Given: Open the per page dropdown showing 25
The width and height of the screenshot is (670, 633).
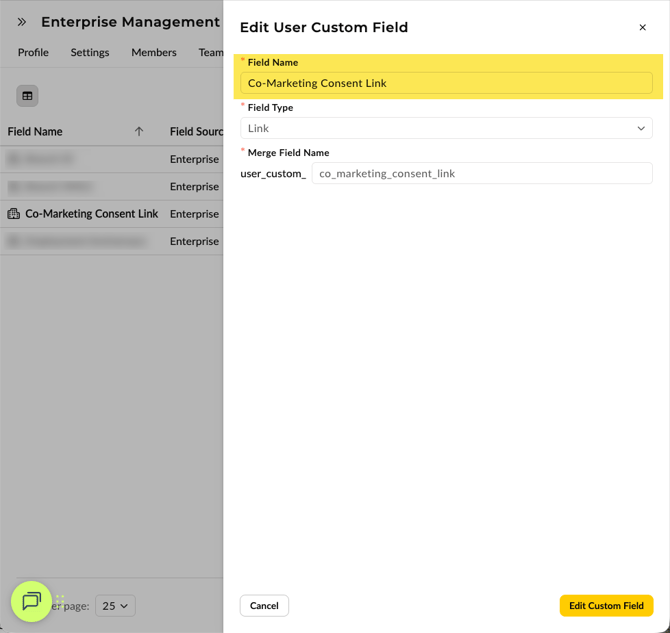Looking at the screenshot, I should click(115, 606).
